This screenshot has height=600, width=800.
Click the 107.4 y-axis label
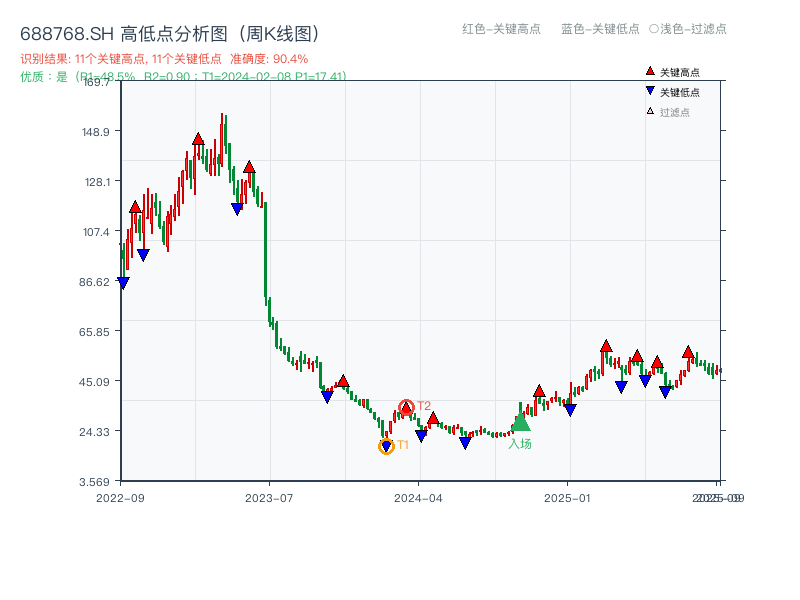click(96, 232)
